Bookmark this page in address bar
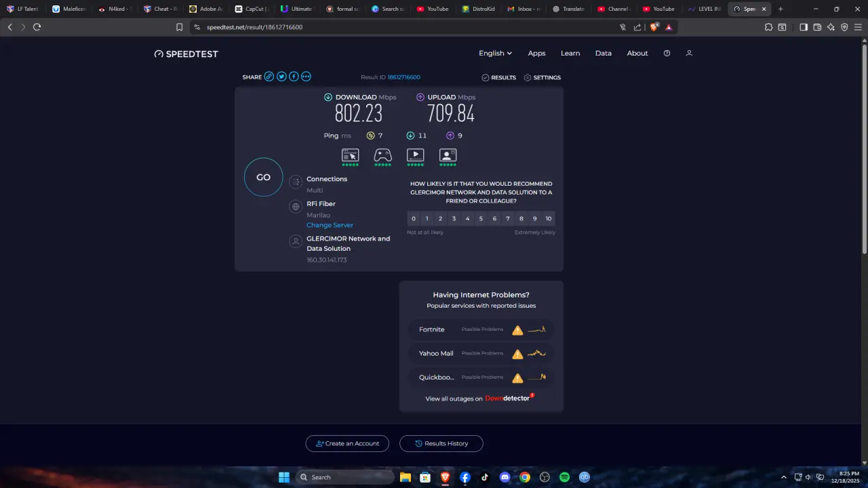The height and width of the screenshot is (488, 868). click(x=179, y=27)
